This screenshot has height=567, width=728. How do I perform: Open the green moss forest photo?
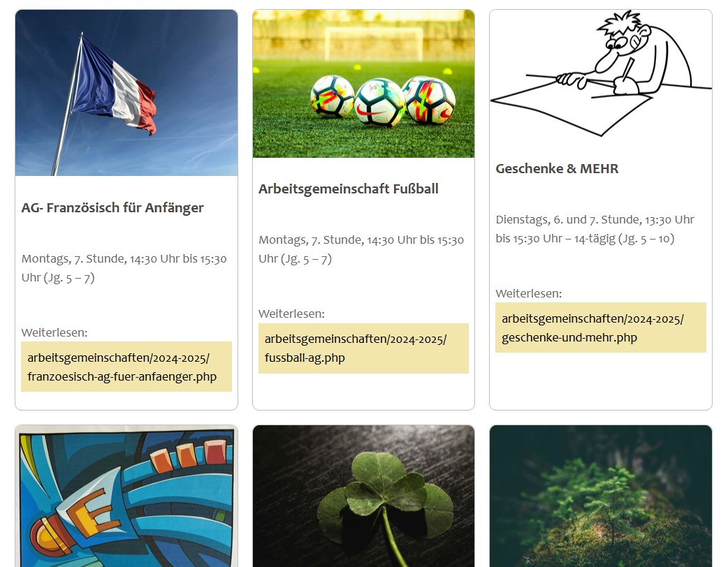(601, 496)
